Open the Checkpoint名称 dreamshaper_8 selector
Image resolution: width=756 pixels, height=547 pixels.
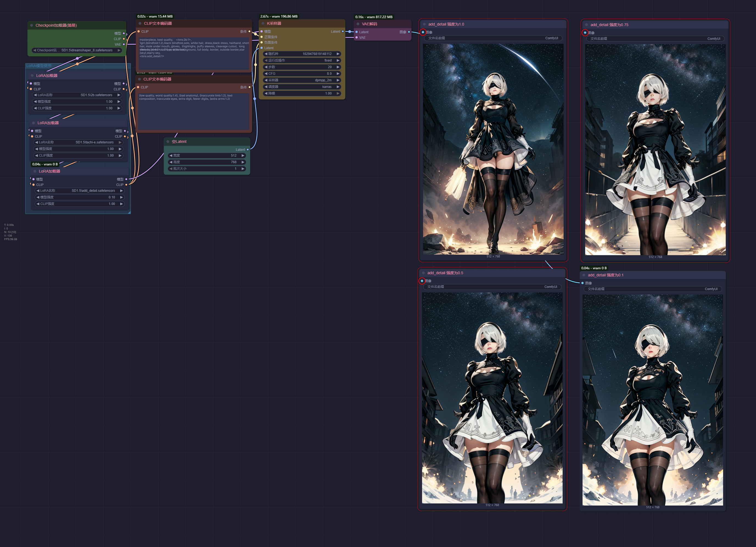(77, 50)
